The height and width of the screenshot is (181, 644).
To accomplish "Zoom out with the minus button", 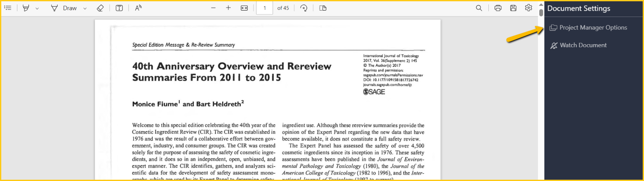I will point(213,8).
